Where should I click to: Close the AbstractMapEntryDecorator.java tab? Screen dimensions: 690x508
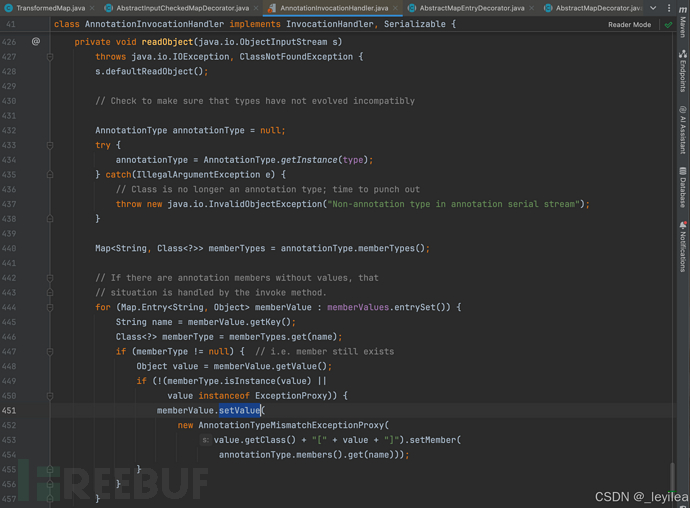[x=532, y=8]
